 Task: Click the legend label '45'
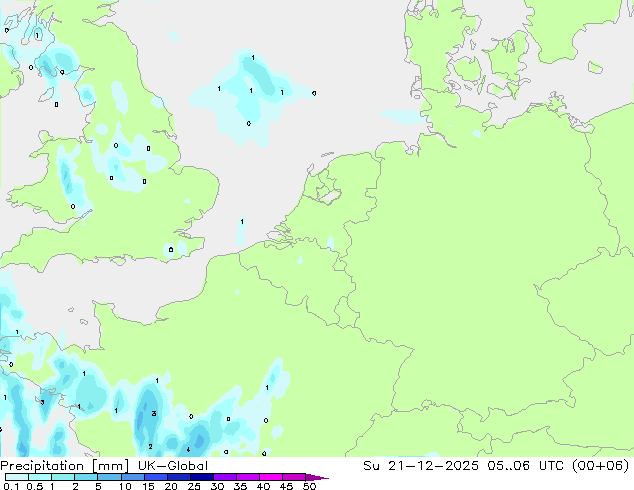pos(287,486)
